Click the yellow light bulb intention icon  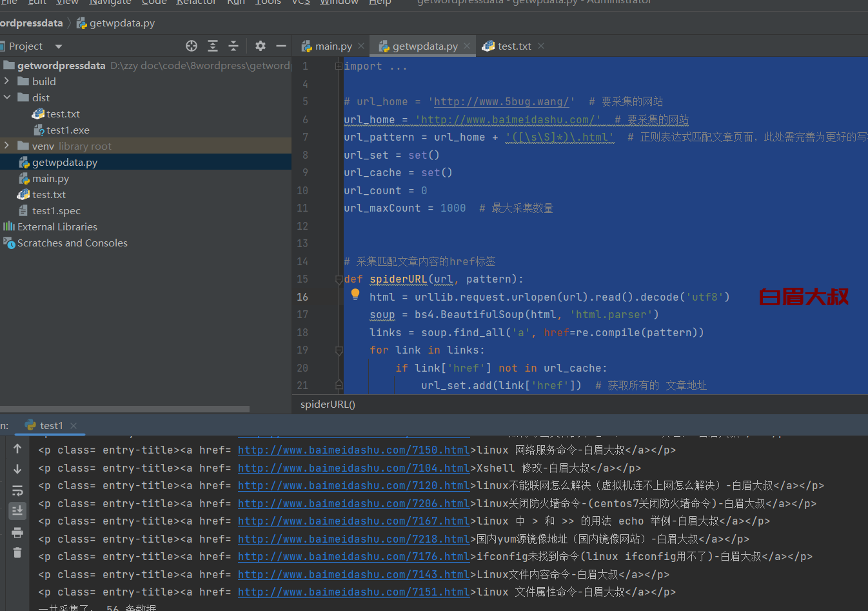tap(355, 295)
